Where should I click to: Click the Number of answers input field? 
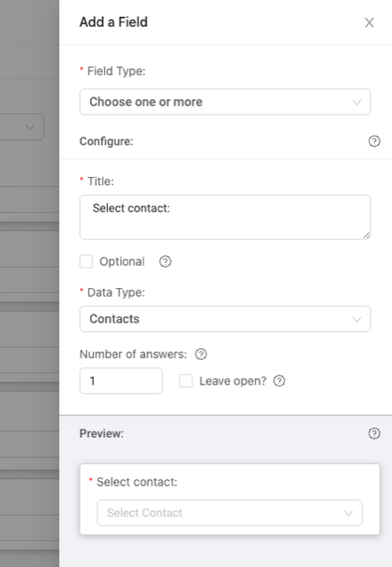pos(121,381)
